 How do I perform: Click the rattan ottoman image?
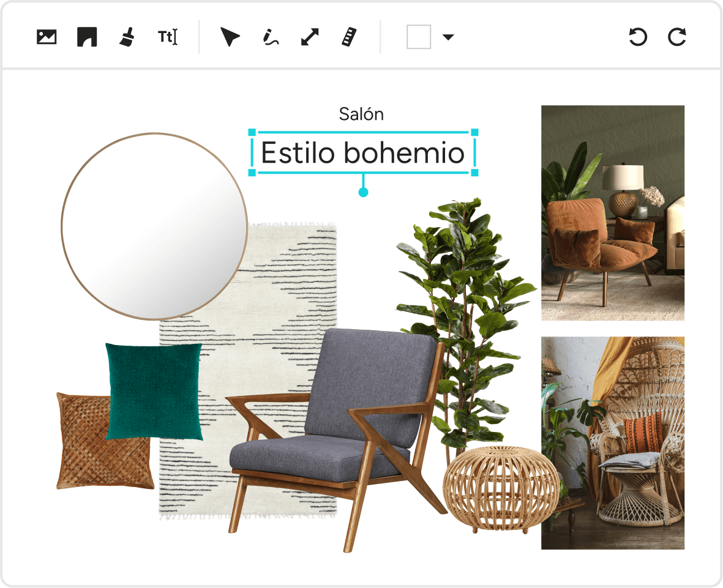pyautogui.click(x=501, y=486)
